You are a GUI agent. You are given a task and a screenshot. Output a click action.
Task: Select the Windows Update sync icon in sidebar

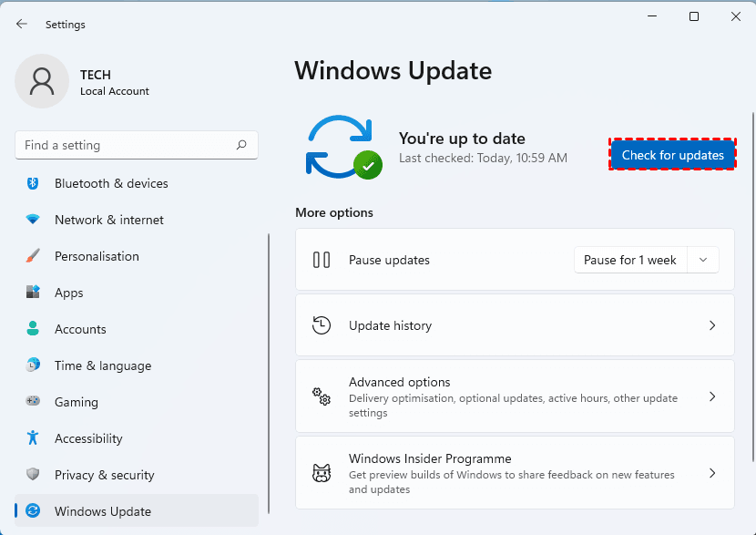point(33,510)
